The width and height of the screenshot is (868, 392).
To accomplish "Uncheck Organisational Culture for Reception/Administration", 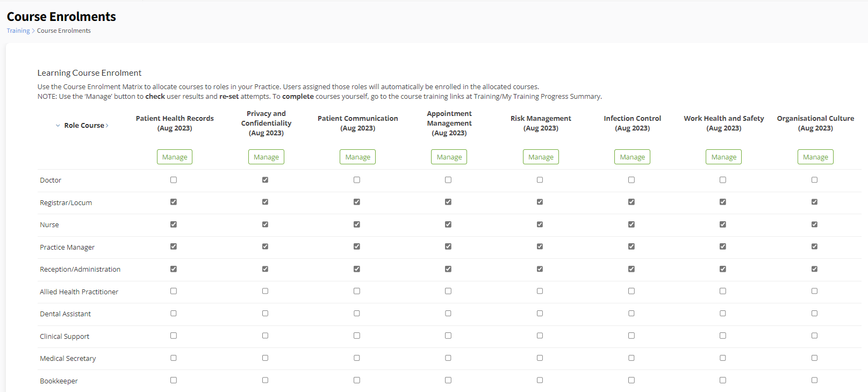I will [x=814, y=269].
